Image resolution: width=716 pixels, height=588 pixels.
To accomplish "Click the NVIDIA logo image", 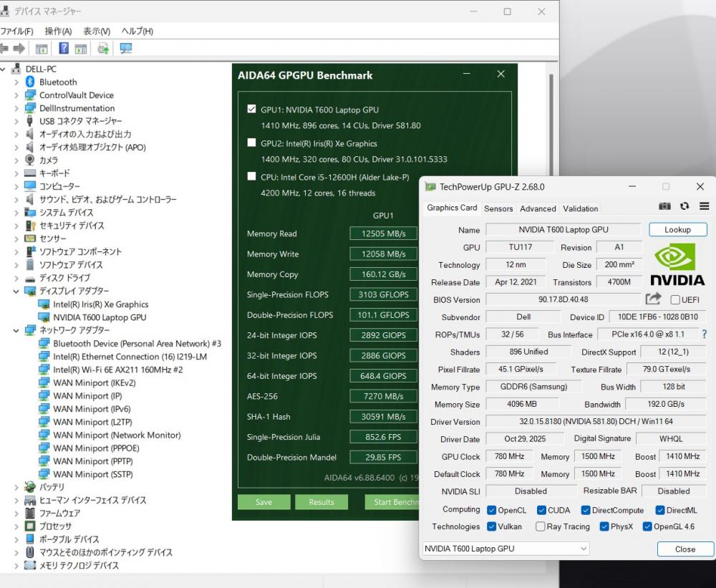I will [x=677, y=264].
